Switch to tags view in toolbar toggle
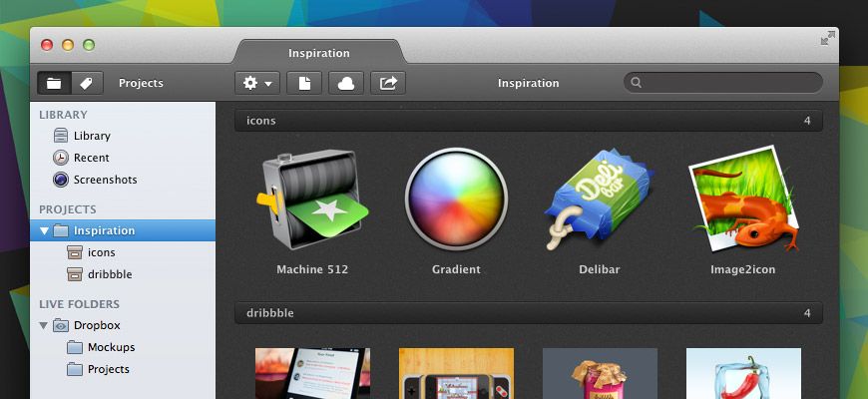 pyautogui.click(x=87, y=83)
